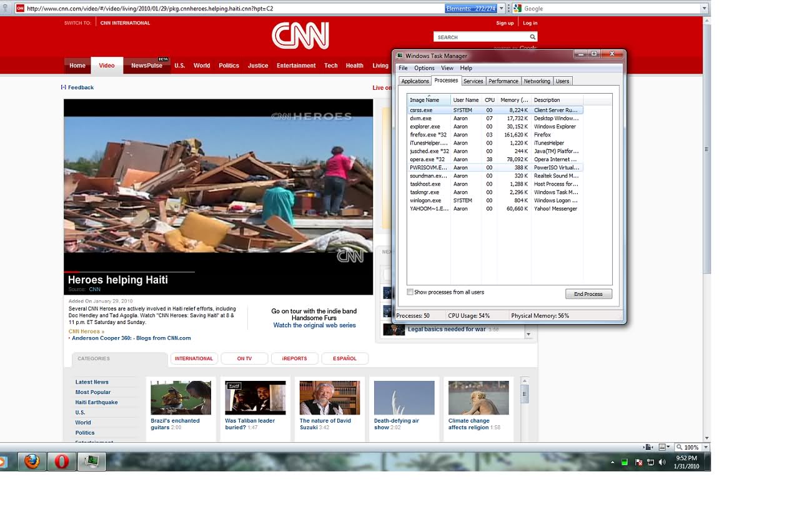Open Was Taliban leader buried thumbnail
This screenshot has height=507, width=812.
pos(255,398)
